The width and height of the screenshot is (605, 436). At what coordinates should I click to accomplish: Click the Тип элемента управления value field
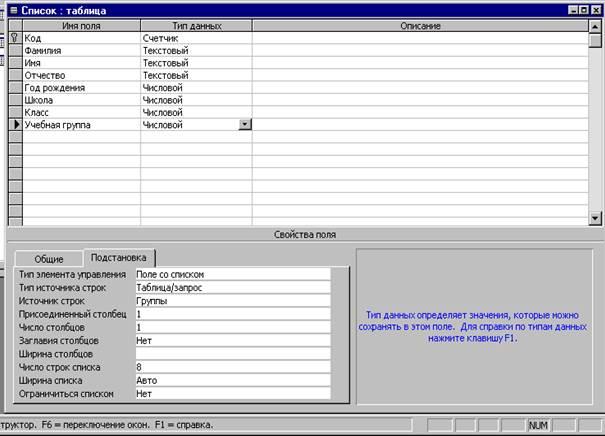(x=231, y=274)
